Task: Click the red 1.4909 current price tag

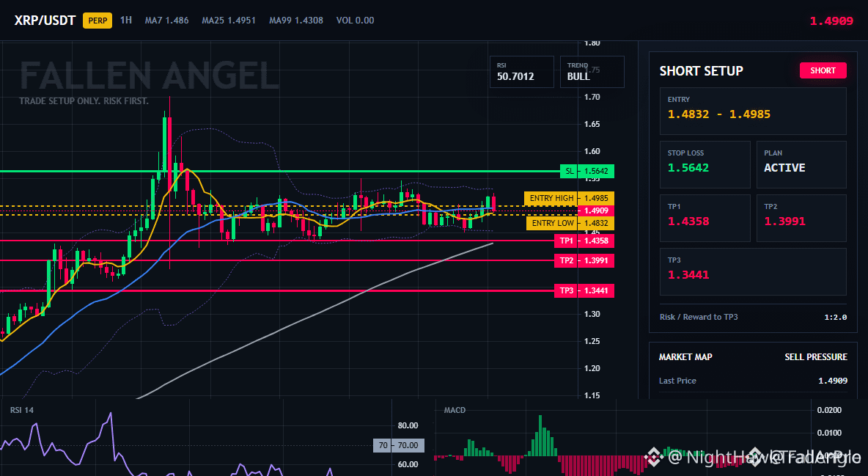Action: [x=595, y=210]
